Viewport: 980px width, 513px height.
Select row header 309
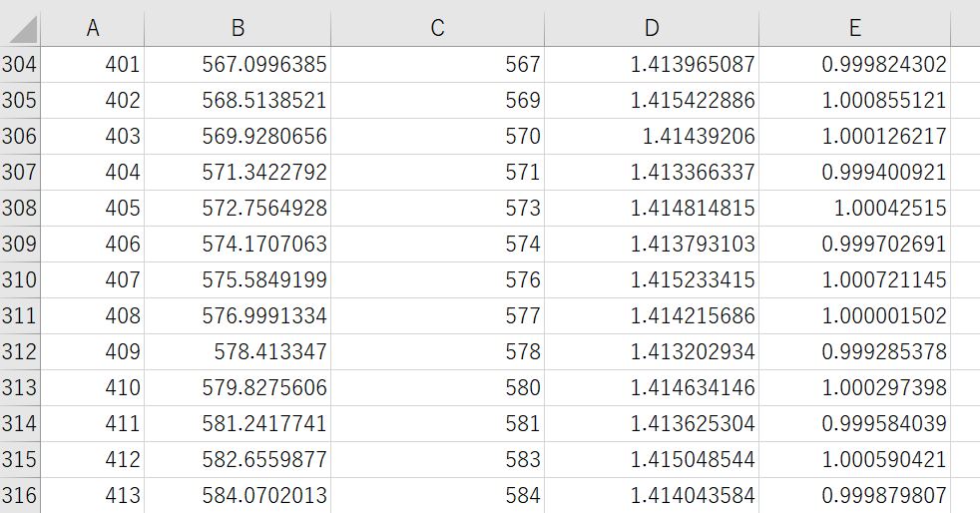pos(20,245)
